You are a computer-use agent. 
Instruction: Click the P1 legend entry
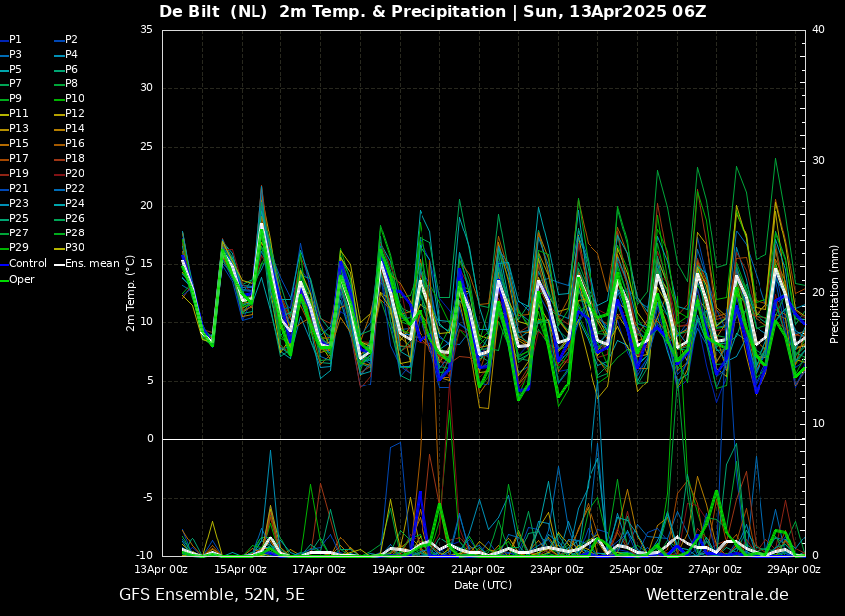pyautogui.click(x=12, y=40)
